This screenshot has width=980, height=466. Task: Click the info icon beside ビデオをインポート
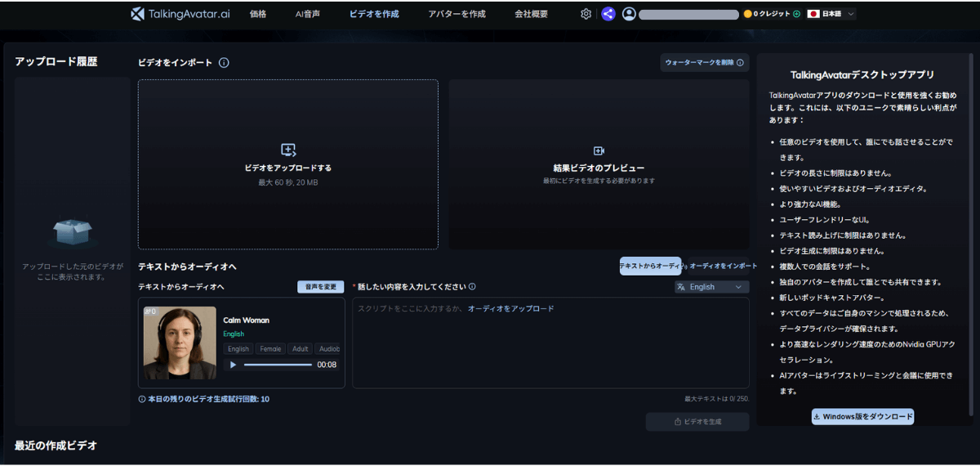224,63
